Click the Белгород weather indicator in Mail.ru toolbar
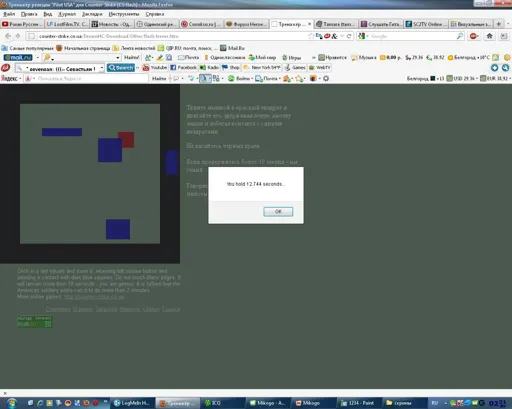This screenshot has width=512, height=409. (469, 58)
